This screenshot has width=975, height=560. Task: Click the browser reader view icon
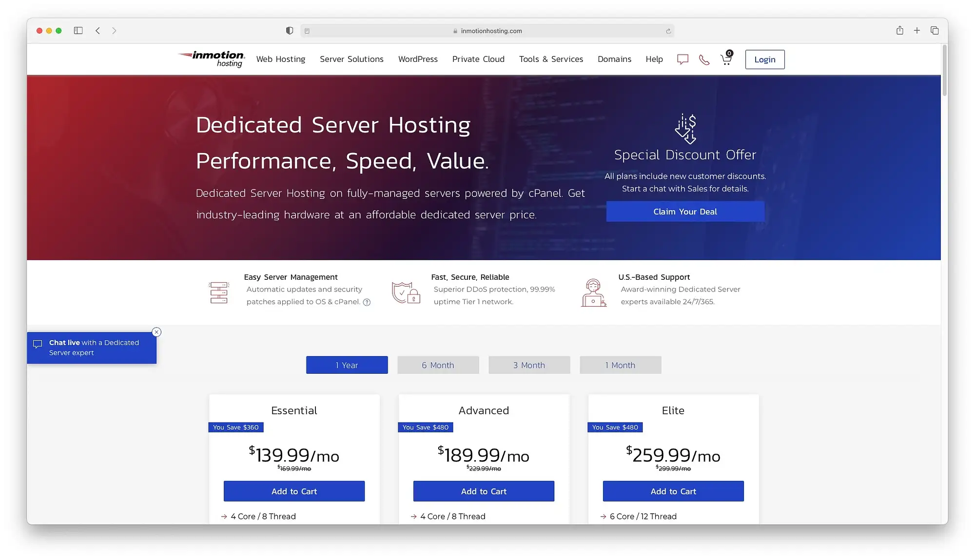click(x=307, y=30)
